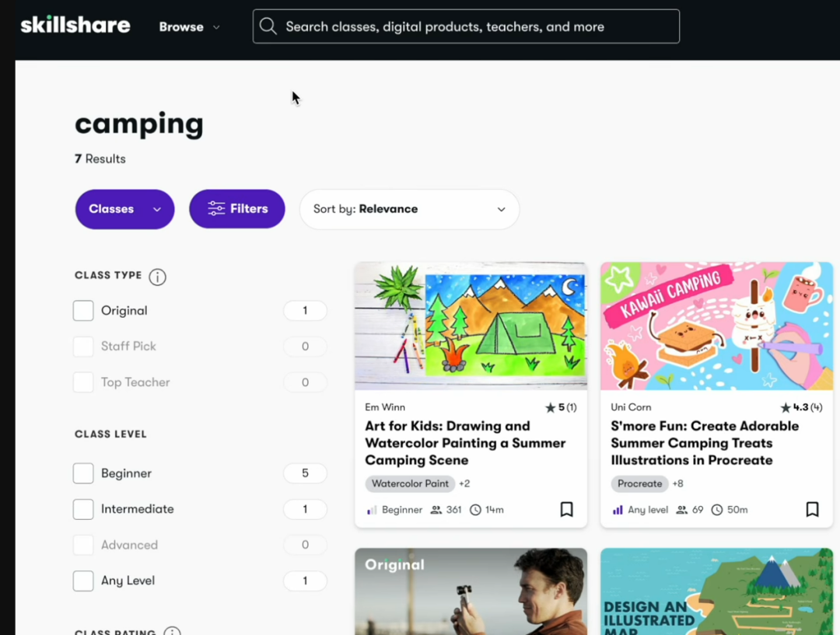Click the search magnifier icon
Image resolution: width=840 pixels, height=635 pixels.
[268, 26]
